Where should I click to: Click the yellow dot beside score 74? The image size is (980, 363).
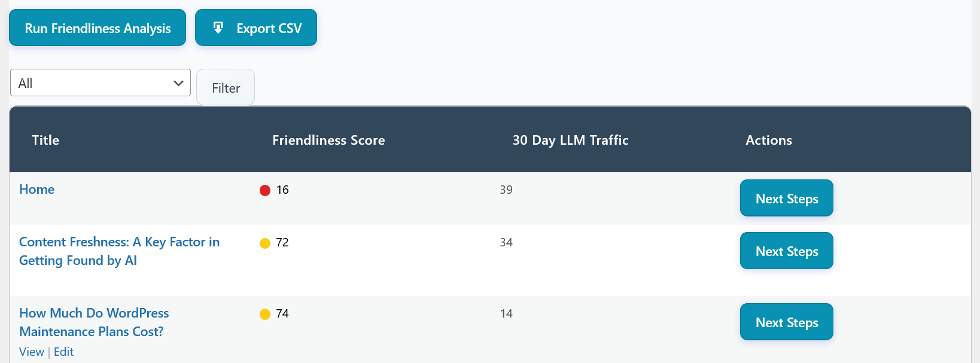pos(265,314)
